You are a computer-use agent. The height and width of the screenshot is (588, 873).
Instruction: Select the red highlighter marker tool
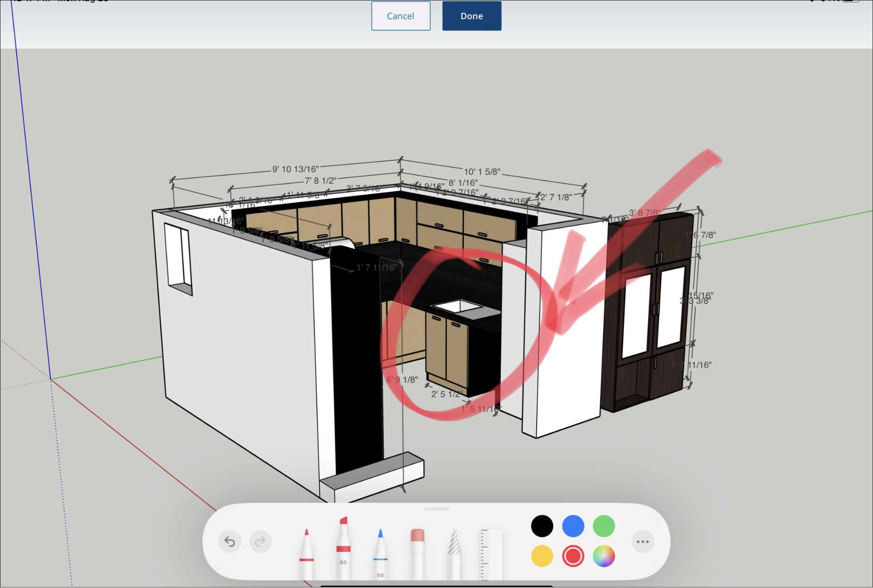(x=343, y=546)
